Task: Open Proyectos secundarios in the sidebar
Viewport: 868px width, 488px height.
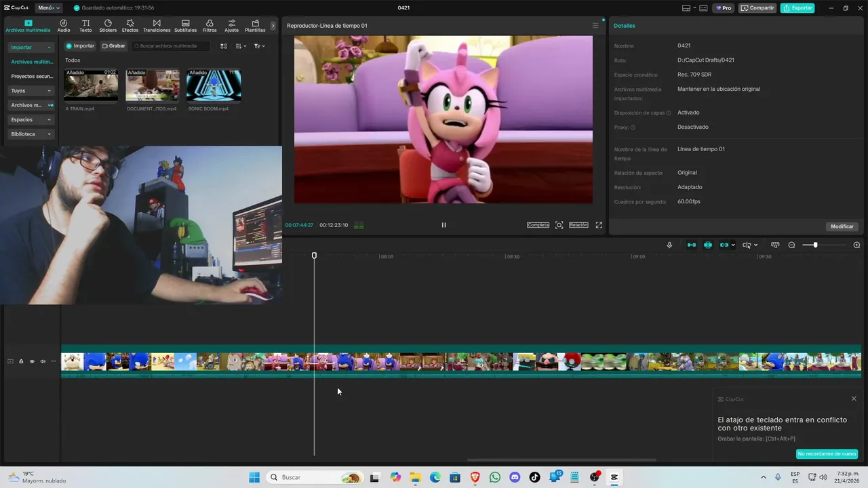Action: (x=32, y=76)
